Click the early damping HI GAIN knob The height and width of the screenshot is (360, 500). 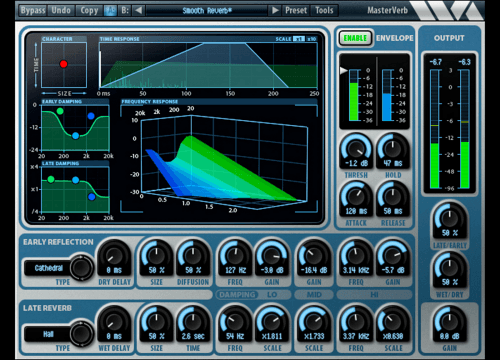click(x=393, y=255)
